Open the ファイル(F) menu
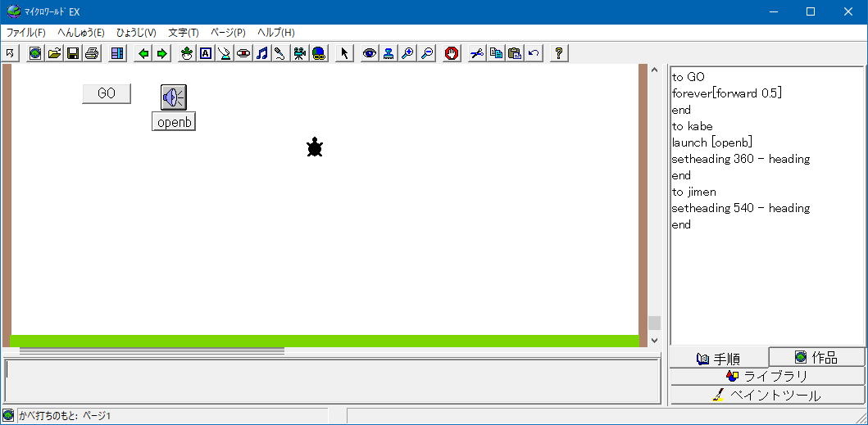This screenshot has width=868, height=425. tap(26, 33)
